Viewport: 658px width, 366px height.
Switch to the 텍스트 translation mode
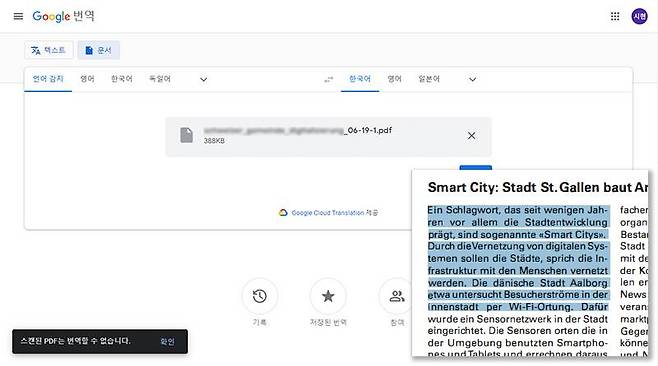pyautogui.click(x=49, y=50)
